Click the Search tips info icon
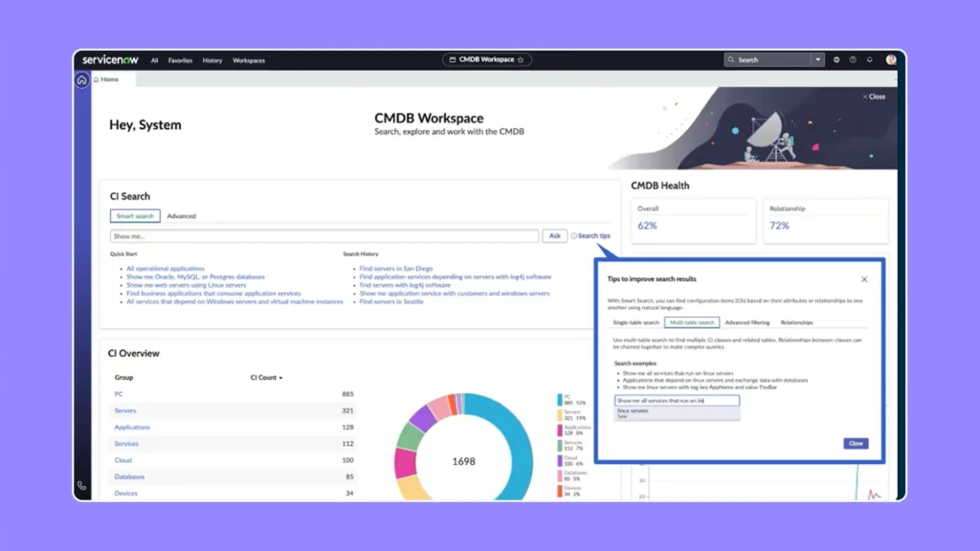This screenshot has height=551, width=980. point(574,235)
